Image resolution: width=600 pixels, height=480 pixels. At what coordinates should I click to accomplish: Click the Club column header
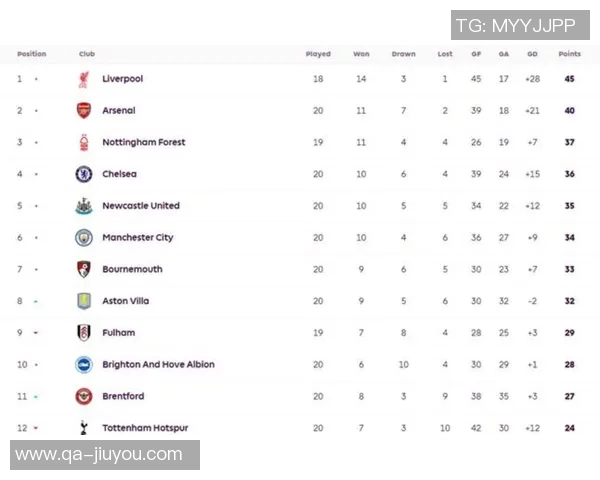pos(87,54)
